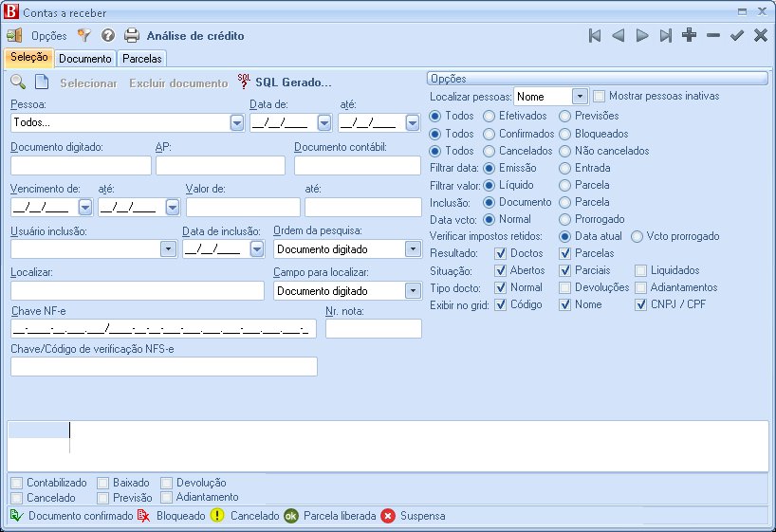Click the new blank document icon
The image size is (776, 532).
click(42, 83)
